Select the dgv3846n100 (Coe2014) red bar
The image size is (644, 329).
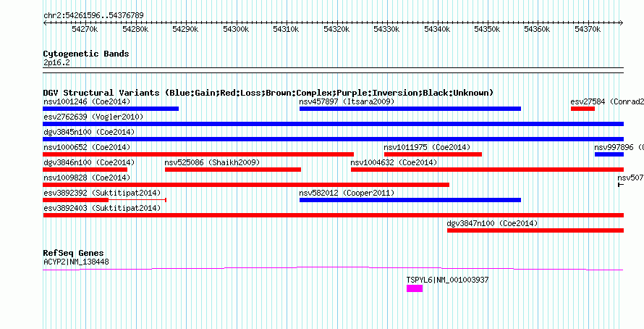[85, 170]
